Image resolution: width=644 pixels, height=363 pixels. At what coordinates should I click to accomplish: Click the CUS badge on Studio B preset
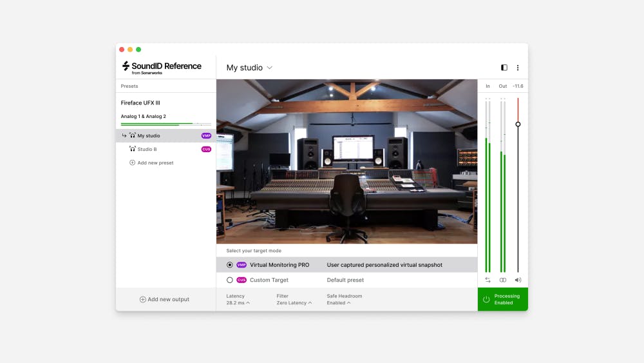tap(206, 150)
